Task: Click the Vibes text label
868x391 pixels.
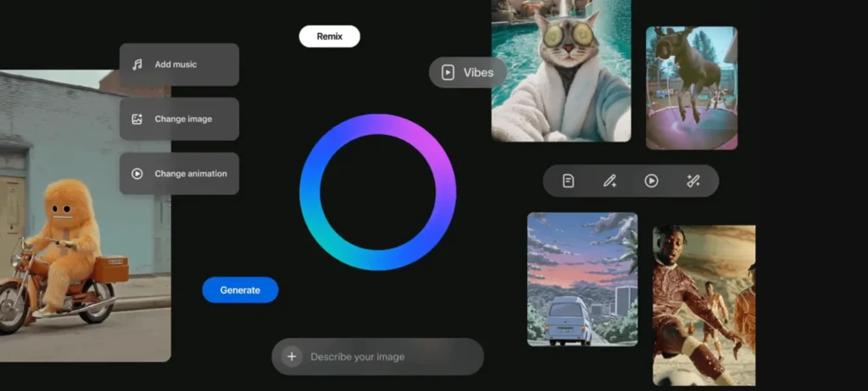Action: pyautogui.click(x=478, y=72)
